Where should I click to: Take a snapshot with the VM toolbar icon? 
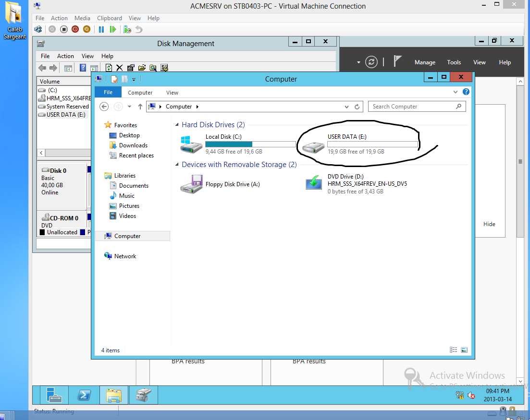[127, 29]
